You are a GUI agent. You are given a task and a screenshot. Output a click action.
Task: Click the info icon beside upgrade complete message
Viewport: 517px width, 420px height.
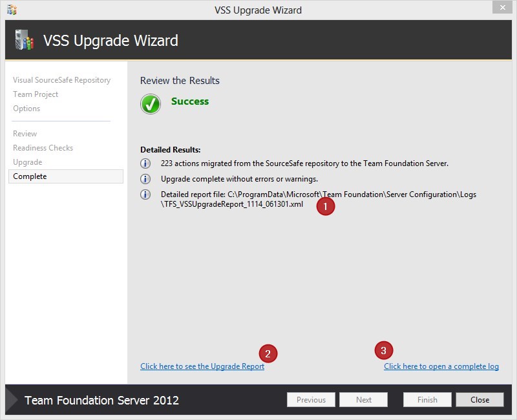click(146, 177)
